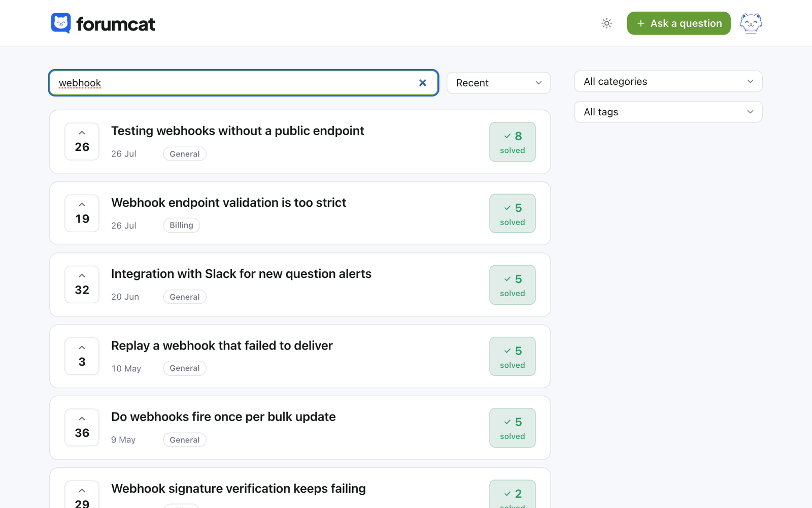Screen dimensions: 812x508
Task: Open the Recent sort dropdown
Action: [x=498, y=83]
